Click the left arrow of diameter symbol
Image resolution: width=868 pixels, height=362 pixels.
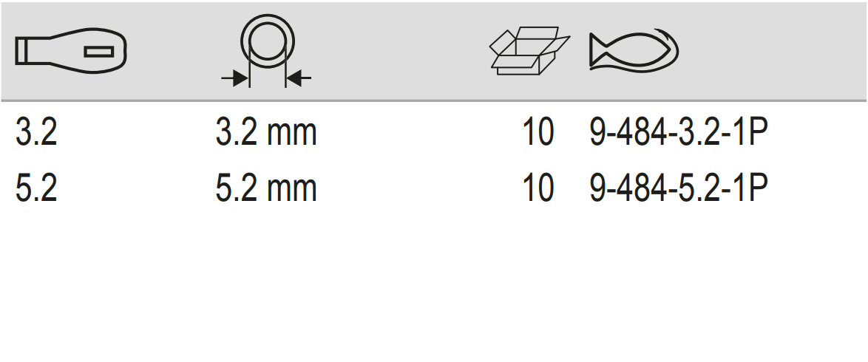235,77
